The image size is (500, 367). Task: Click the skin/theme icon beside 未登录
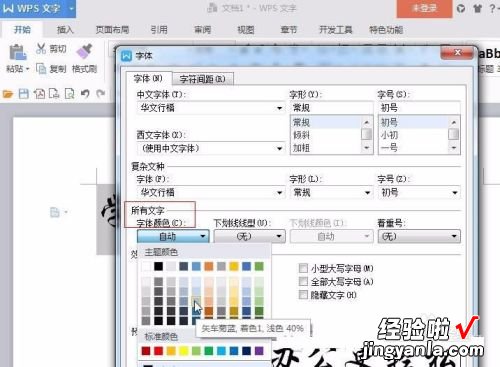point(461,8)
